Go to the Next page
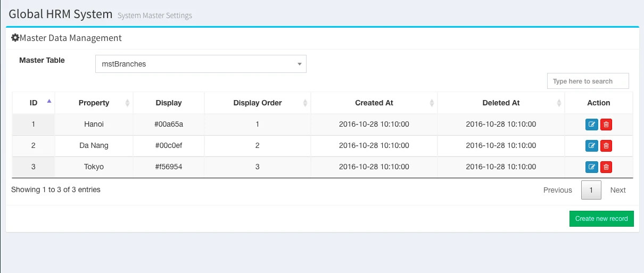 tap(618, 190)
